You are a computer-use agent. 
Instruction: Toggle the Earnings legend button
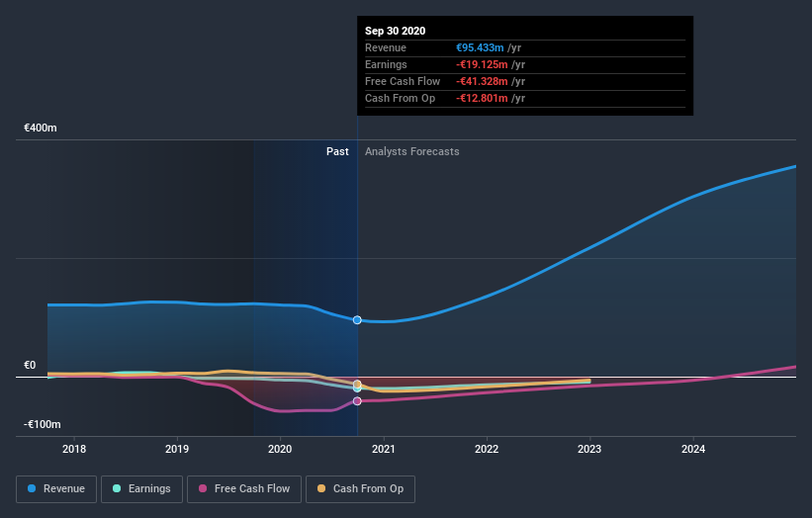pyautogui.click(x=141, y=489)
